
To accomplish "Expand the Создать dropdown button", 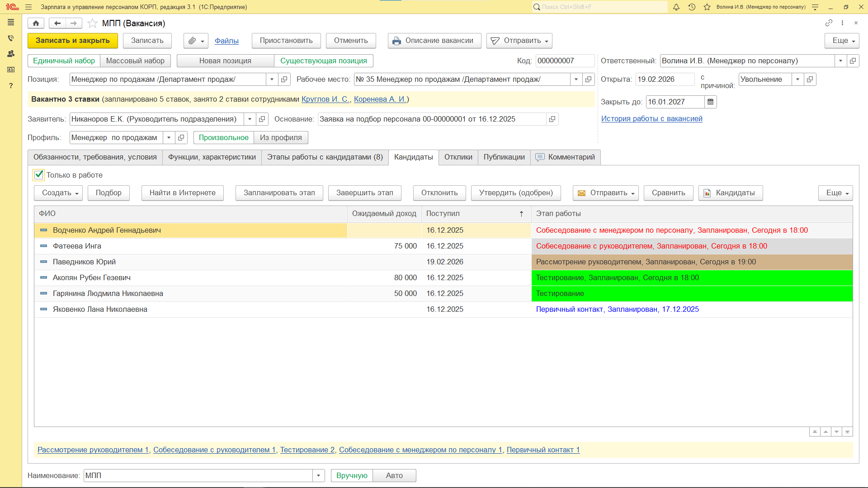I will (58, 193).
